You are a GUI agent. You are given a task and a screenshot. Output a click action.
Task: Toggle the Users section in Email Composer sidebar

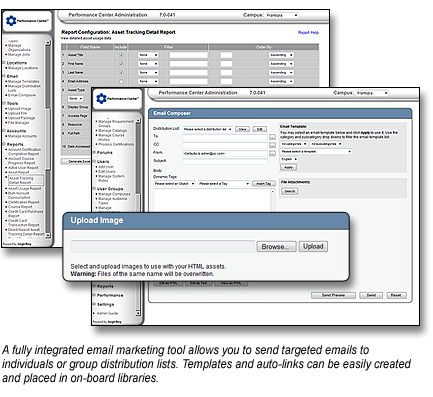pyautogui.click(x=94, y=161)
